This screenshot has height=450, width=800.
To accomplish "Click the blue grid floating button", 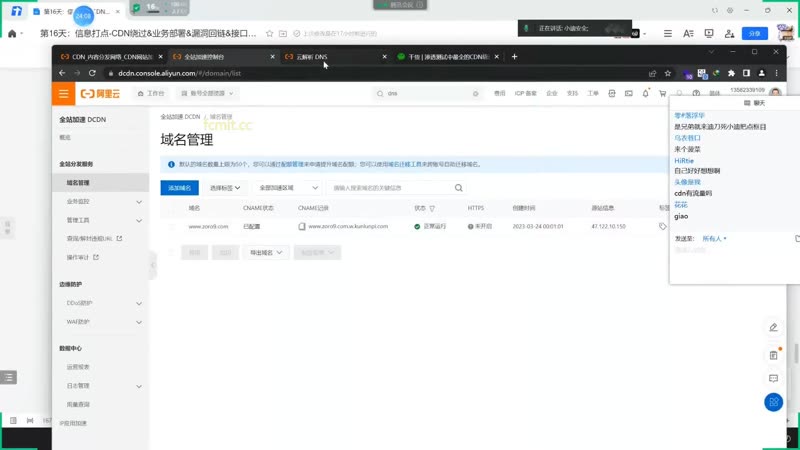I will click(773, 402).
